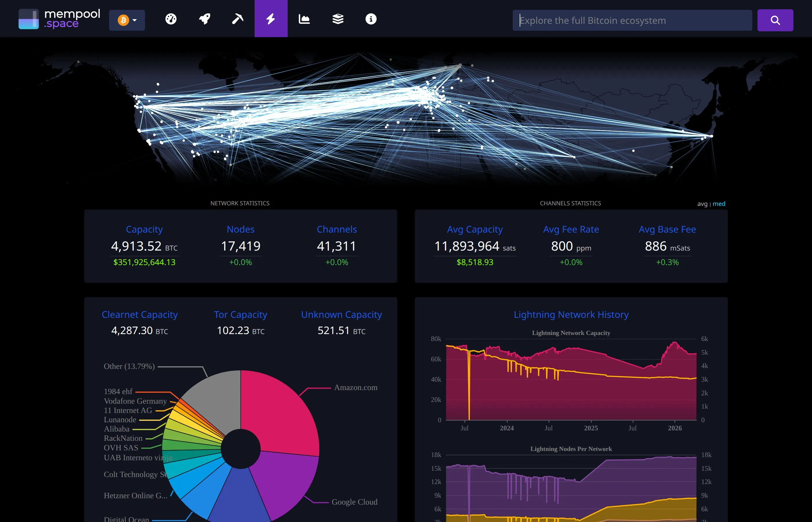Image resolution: width=812 pixels, height=522 pixels.
Task: Click the Lunanode label
Action: click(x=120, y=420)
